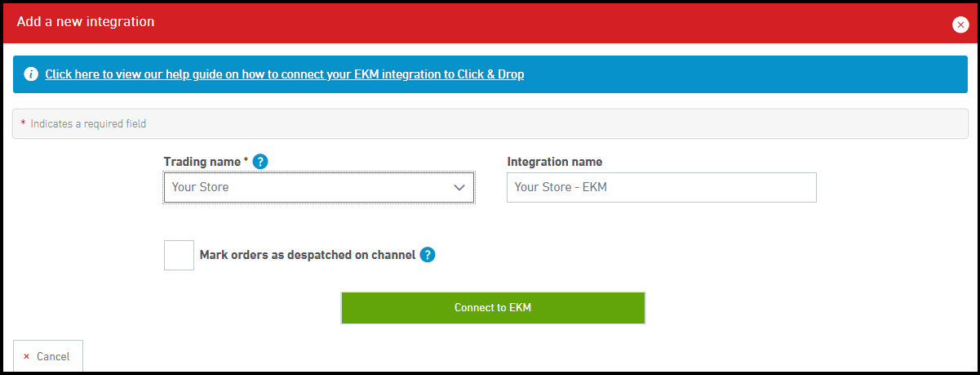The width and height of the screenshot is (980, 375).
Task: Open the EKM integration help guide link
Action: [284, 74]
